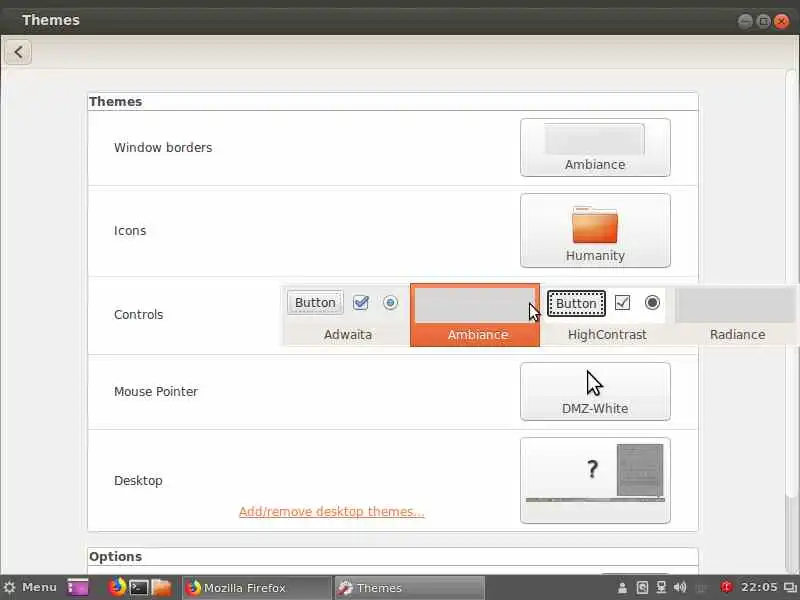Open the DMZ-White mouse pointer chooser
Screen dimensions: 800x600
595,391
